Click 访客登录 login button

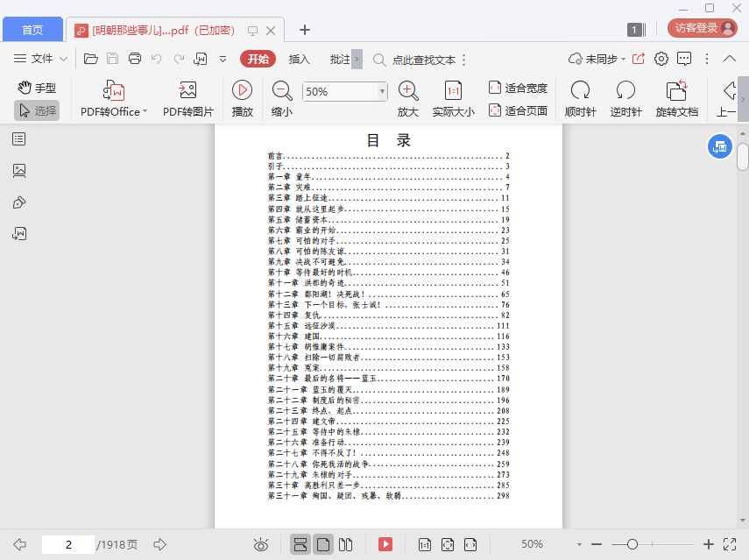pyautogui.click(x=703, y=28)
